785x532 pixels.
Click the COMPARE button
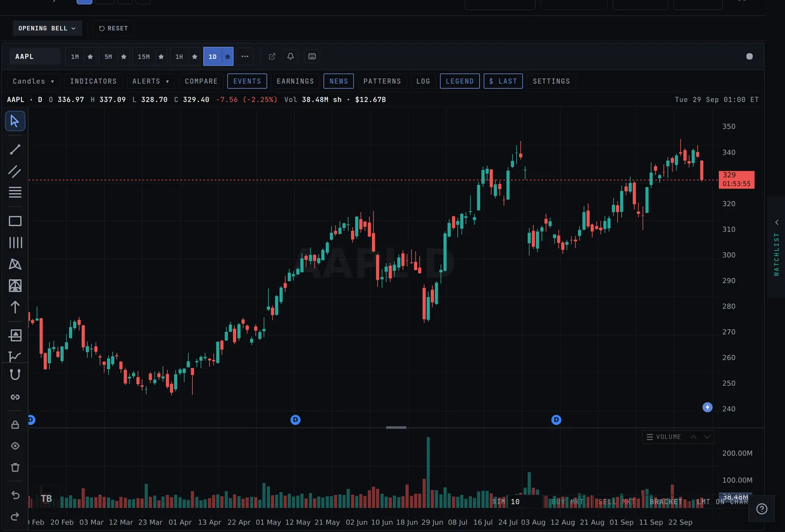coord(201,81)
